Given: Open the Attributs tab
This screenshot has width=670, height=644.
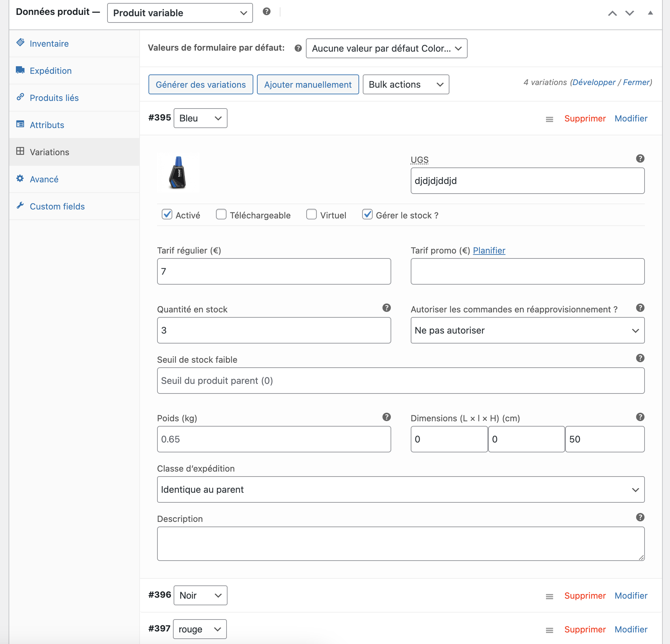Looking at the screenshot, I should point(47,125).
